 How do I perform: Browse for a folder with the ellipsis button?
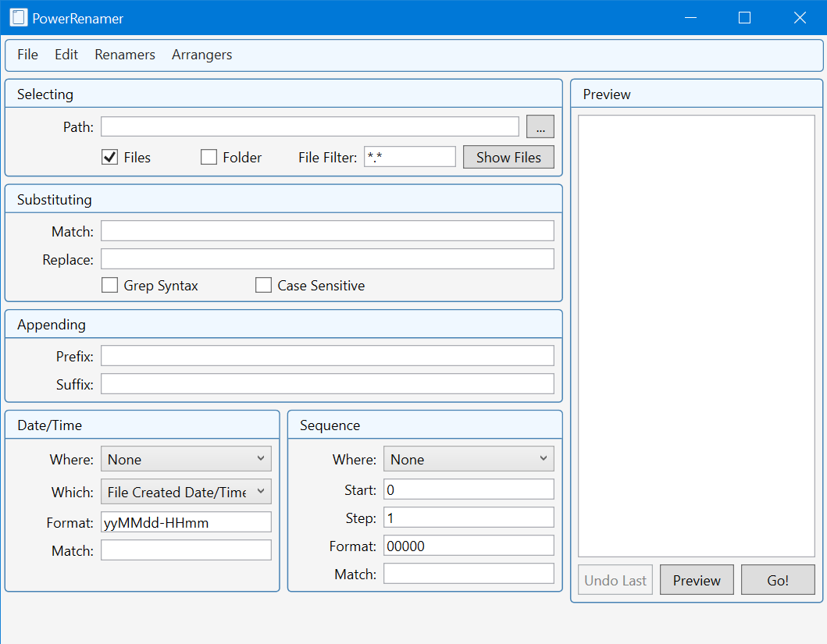(x=540, y=126)
